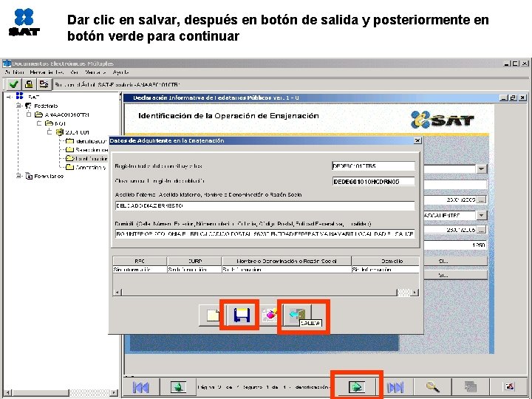
Task: Open the Archivo menu
Action: click(x=15, y=72)
